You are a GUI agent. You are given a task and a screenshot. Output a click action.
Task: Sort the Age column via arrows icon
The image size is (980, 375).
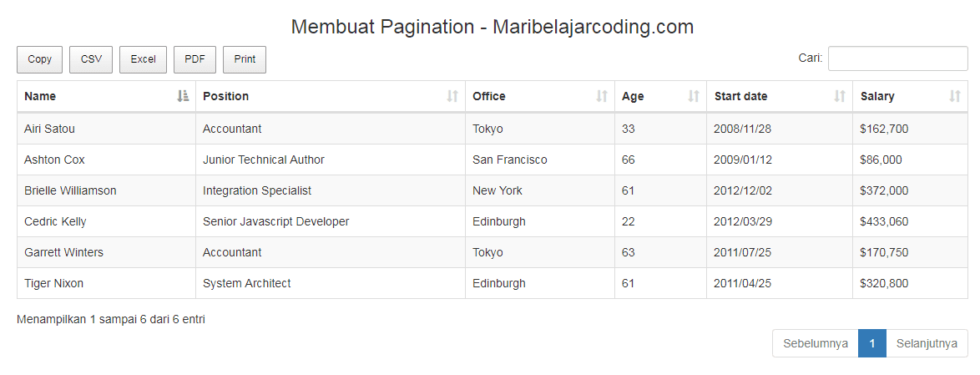pyautogui.click(x=693, y=96)
